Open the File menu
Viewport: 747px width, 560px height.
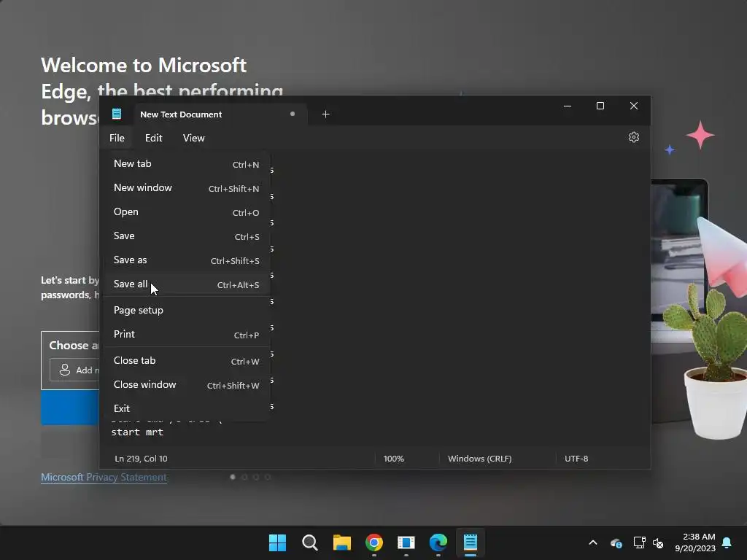click(x=117, y=138)
